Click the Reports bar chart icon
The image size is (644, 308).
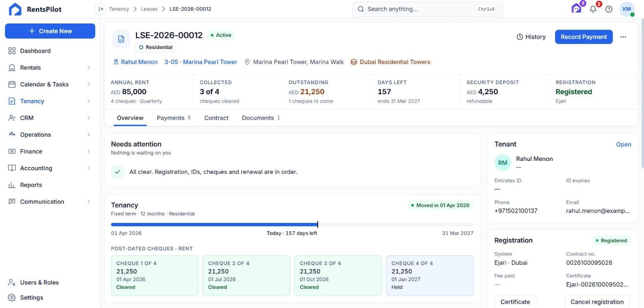click(12, 185)
